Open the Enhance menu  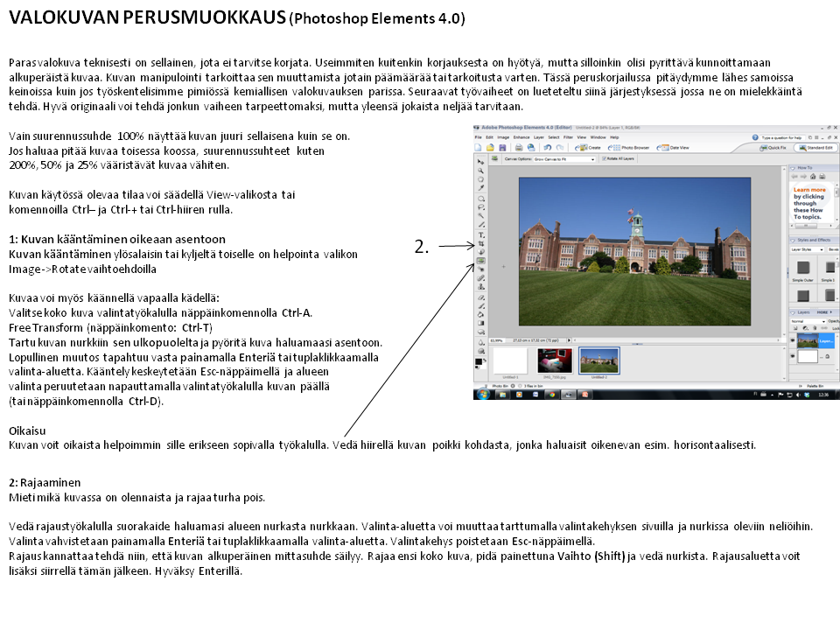[x=521, y=137]
